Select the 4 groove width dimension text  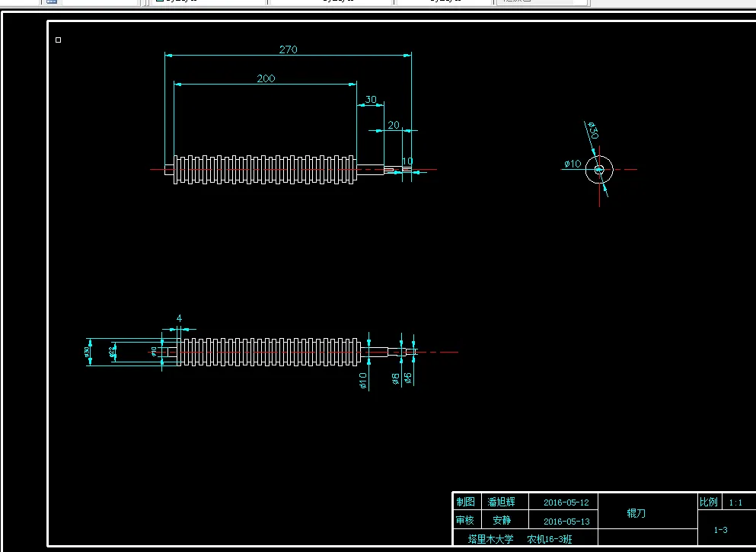tap(179, 318)
